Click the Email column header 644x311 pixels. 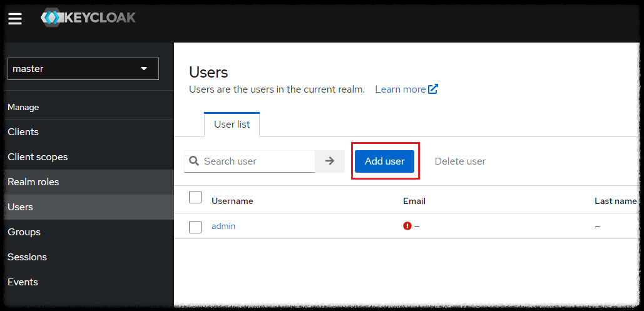pyautogui.click(x=414, y=201)
